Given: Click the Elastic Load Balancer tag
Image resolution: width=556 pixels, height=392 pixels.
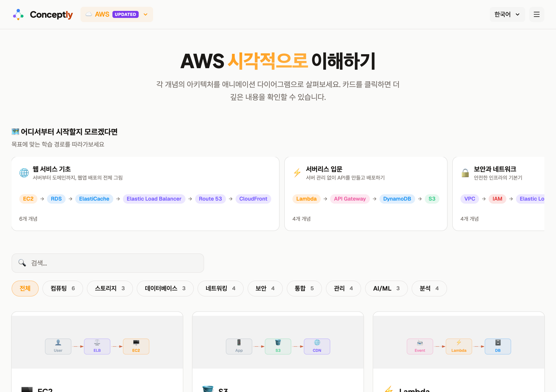Looking at the screenshot, I should click(x=154, y=199).
